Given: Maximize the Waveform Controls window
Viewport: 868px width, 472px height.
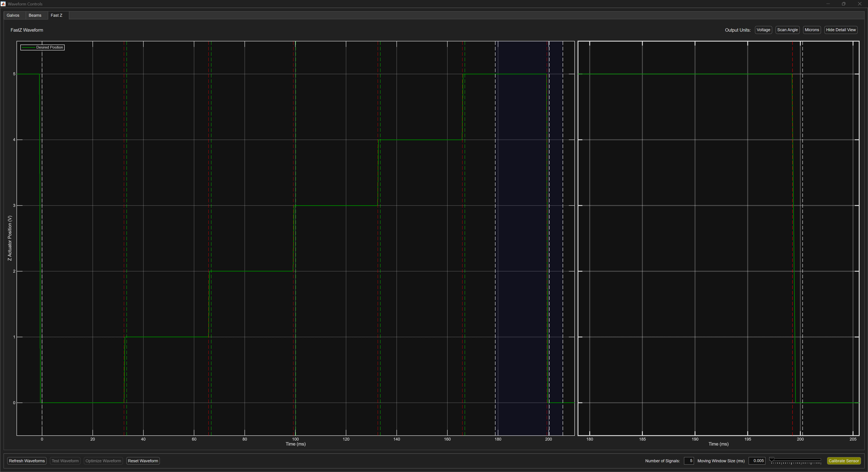Looking at the screenshot, I should [x=843, y=4].
